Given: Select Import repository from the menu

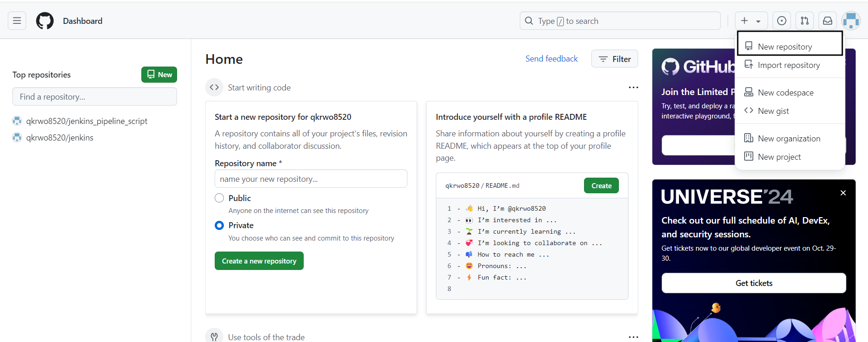Looking at the screenshot, I should [790, 65].
